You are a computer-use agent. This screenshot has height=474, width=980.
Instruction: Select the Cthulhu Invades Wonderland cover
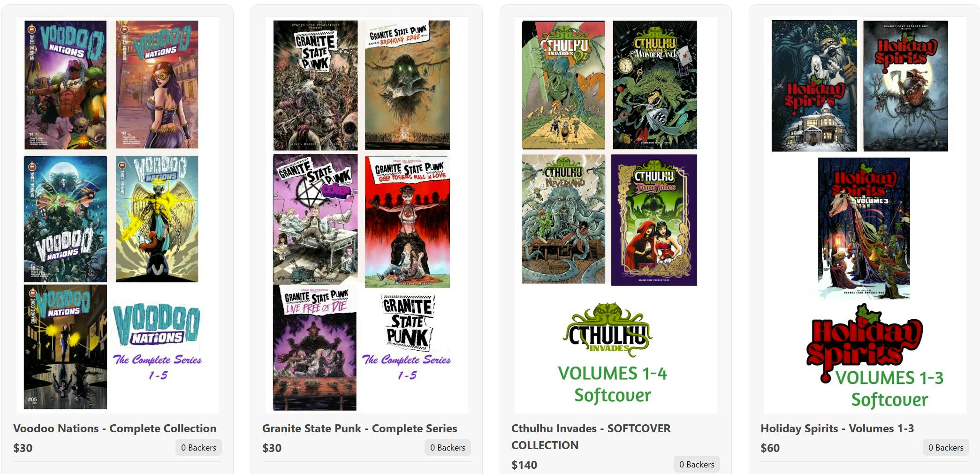tap(655, 85)
